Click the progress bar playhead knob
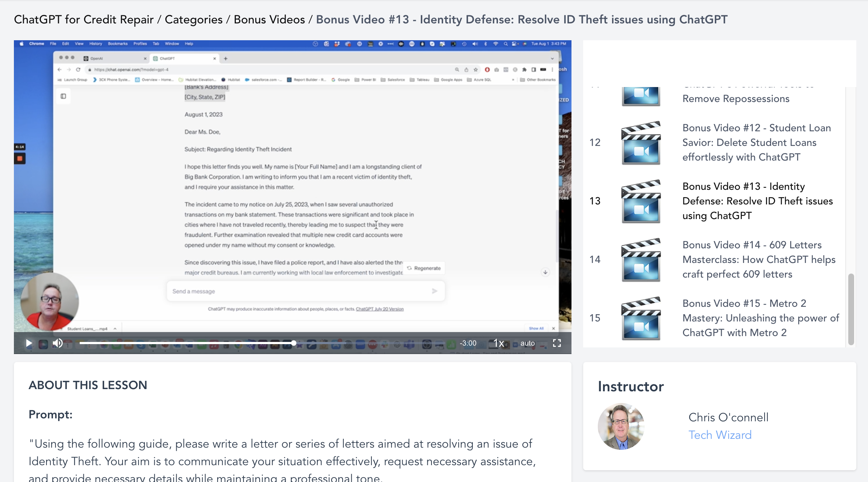 pos(294,343)
